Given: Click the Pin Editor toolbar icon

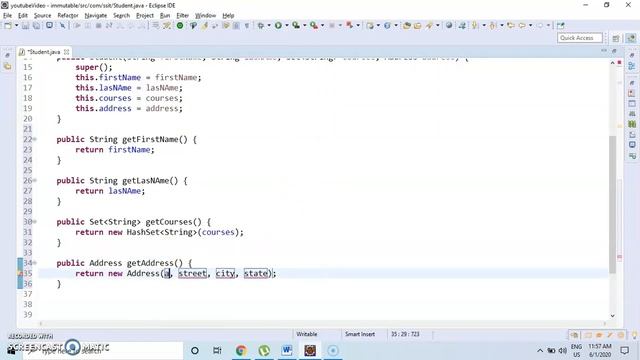Looking at the screenshot, I should tap(560, 25).
